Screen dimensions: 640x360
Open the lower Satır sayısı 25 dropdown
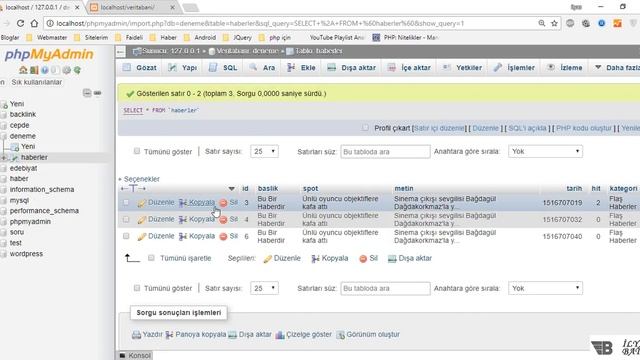pos(264,288)
